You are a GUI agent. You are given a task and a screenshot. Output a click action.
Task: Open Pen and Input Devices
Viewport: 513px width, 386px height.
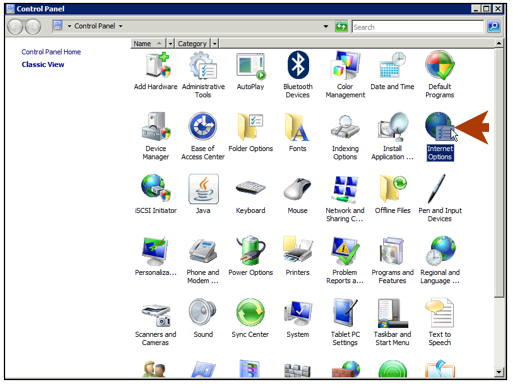[440, 199]
